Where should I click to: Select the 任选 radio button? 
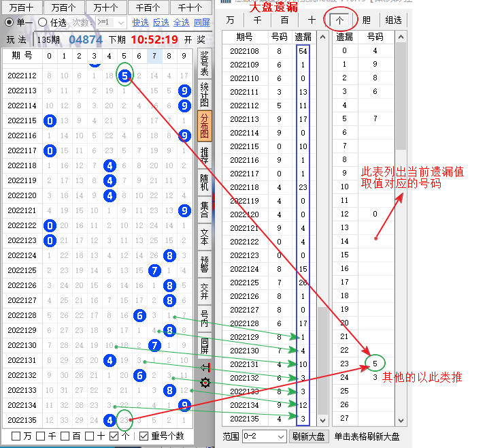pos(43,22)
